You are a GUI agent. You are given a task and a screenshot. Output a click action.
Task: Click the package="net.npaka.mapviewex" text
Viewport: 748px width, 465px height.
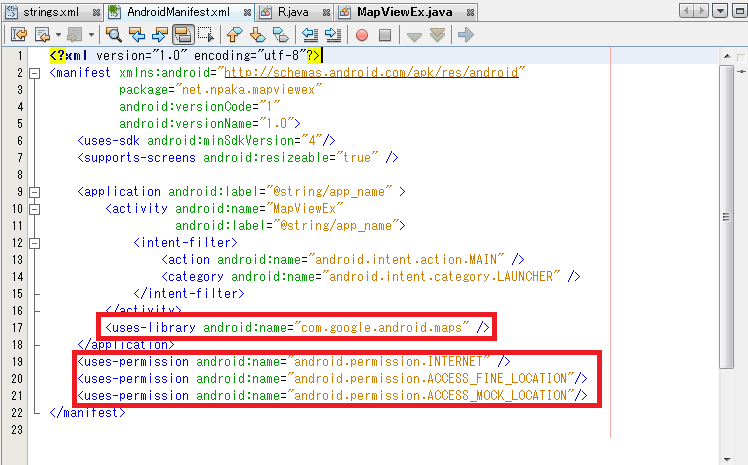[x=221, y=89]
